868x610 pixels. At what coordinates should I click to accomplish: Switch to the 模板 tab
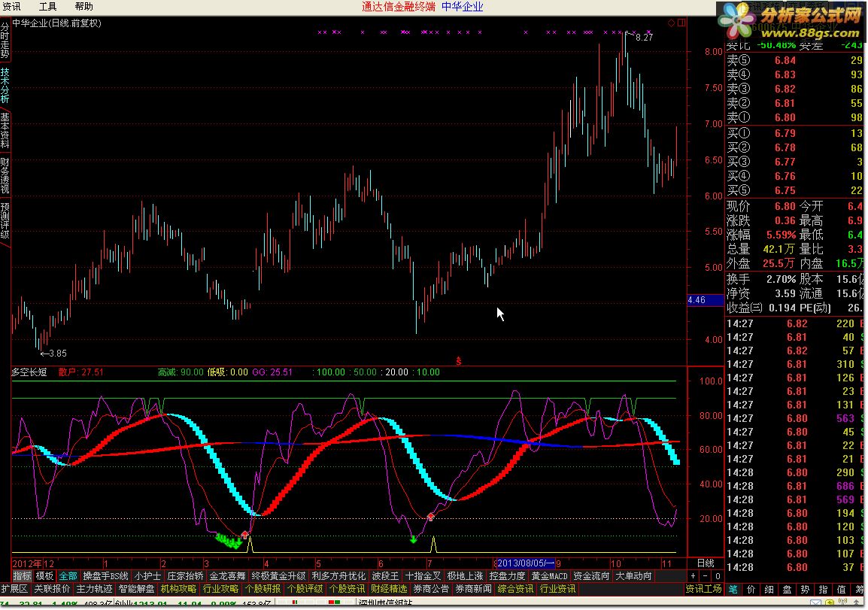[x=45, y=576]
